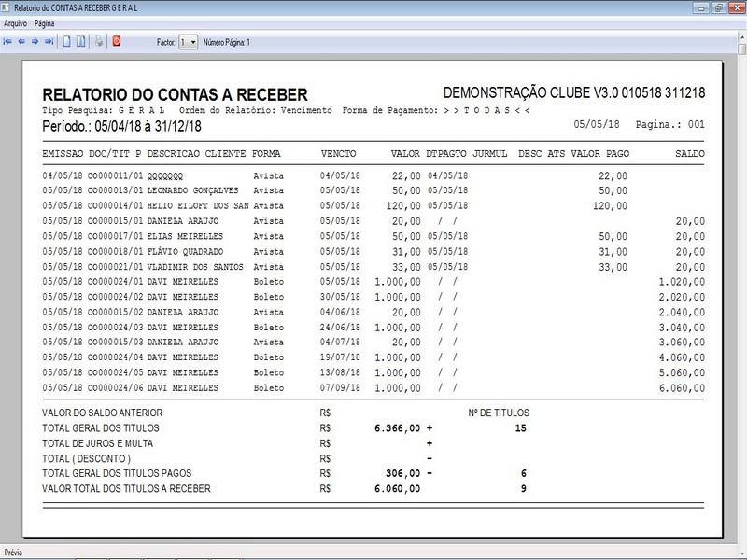The image size is (747, 560).
Task: Click 'VALOR DO SALDO ANTERIOR' label
Action: click(103, 413)
